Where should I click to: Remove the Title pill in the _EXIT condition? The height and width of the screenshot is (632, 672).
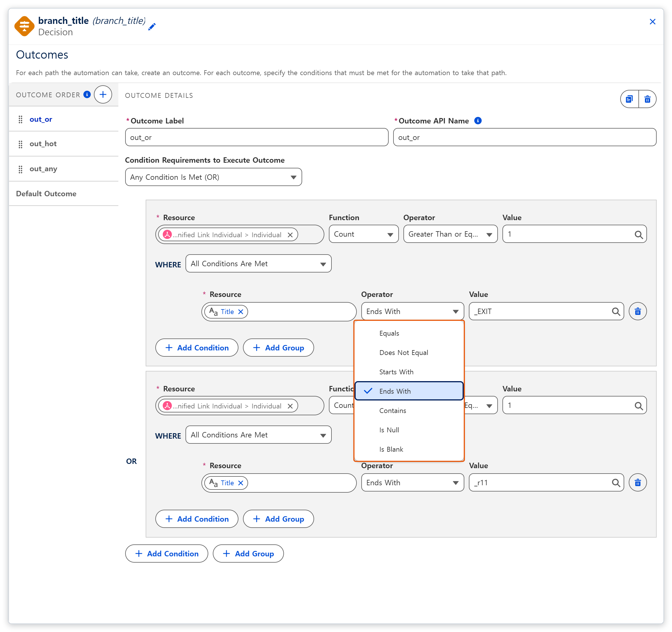pyautogui.click(x=241, y=312)
